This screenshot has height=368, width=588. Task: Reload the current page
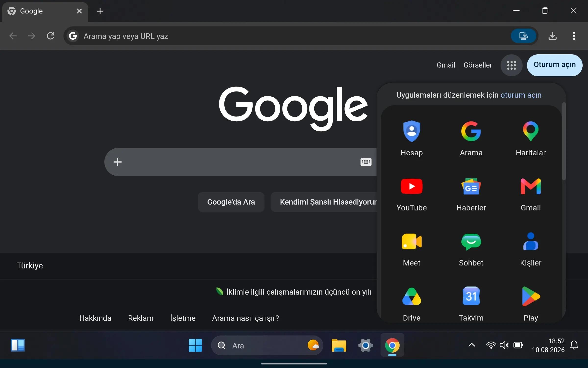coord(50,36)
